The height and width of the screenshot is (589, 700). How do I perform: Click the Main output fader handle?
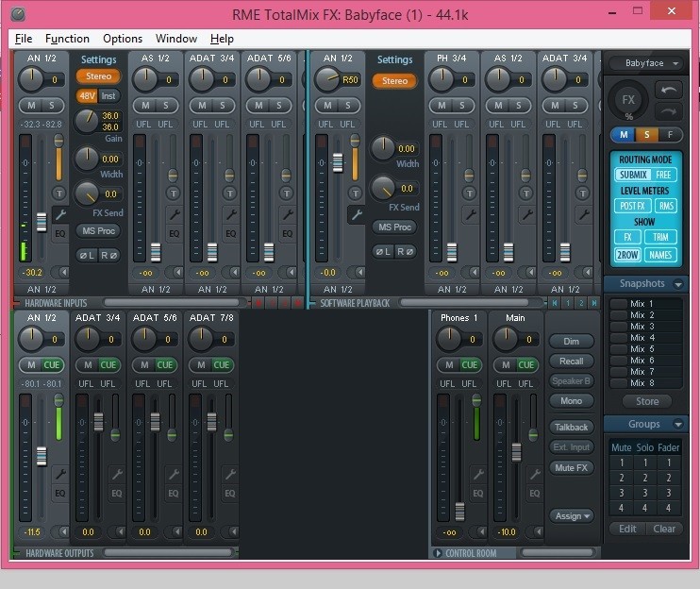(x=516, y=452)
